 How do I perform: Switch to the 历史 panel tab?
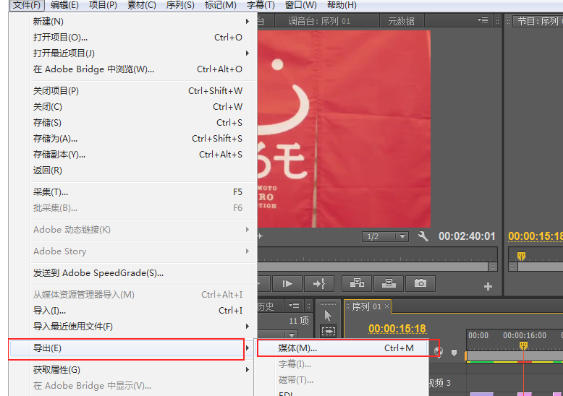point(266,306)
